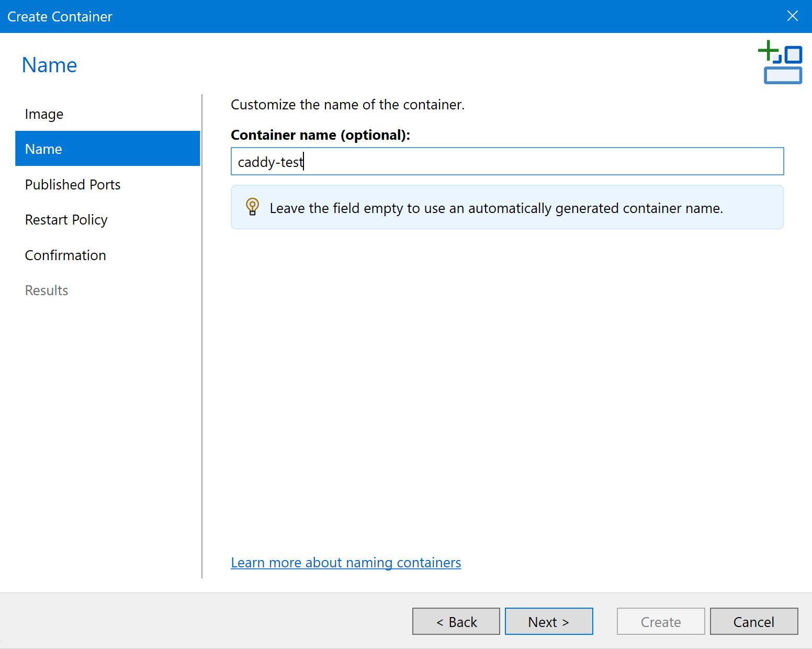Viewport: 812px width, 649px height.
Task: Click the automatically generated name tip text
Action: 496,208
